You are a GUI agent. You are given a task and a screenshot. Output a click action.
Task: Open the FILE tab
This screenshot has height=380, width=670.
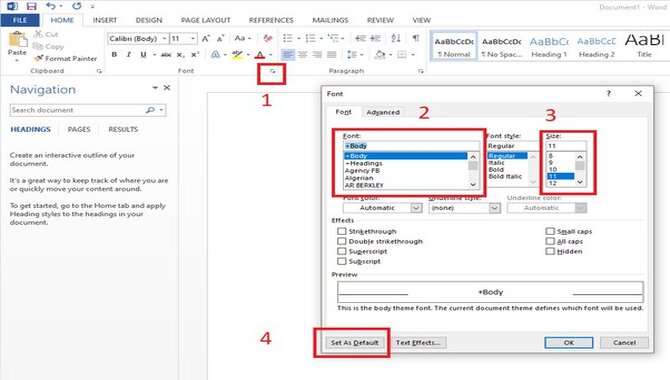pyautogui.click(x=20, y=20)
